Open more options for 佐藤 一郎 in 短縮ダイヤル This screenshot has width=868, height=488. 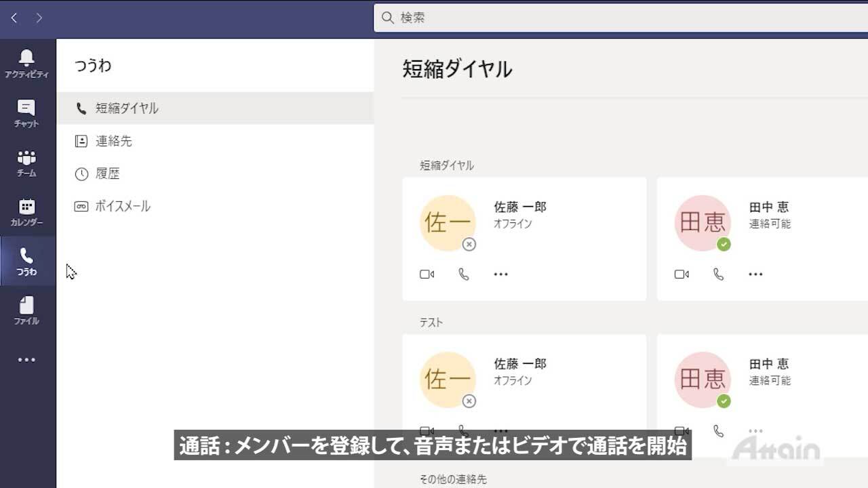(501, 274)
